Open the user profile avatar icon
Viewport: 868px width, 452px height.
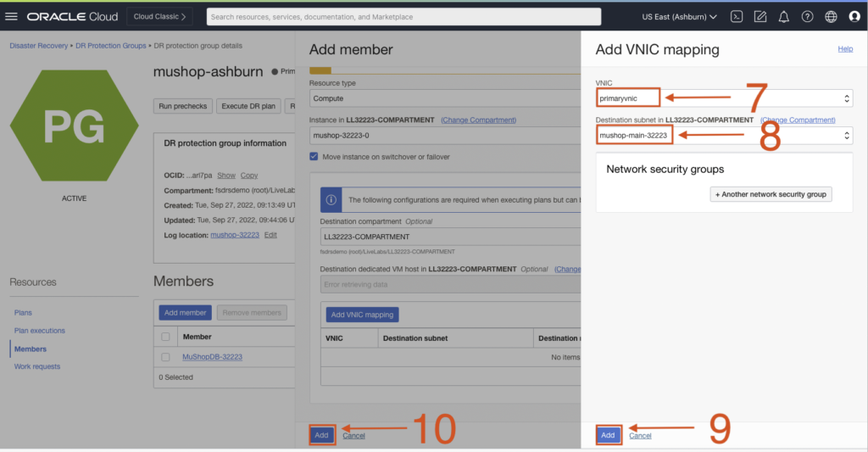pos(854,16)
